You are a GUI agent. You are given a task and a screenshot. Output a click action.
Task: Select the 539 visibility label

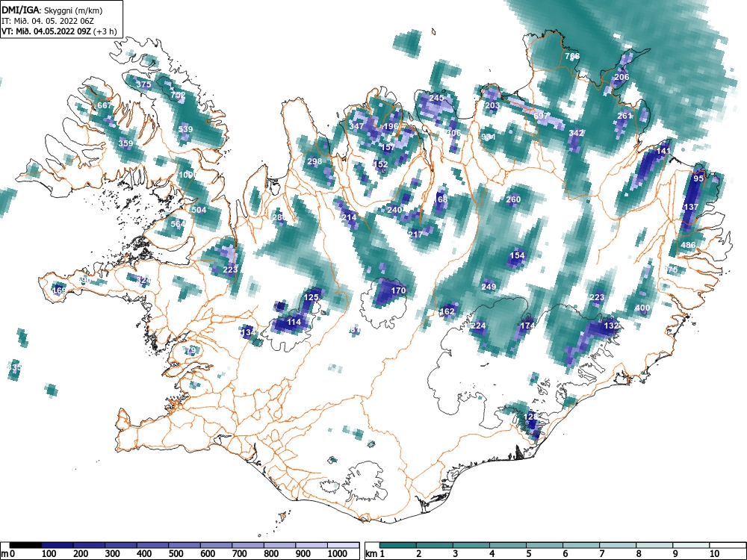click(185, 129)
